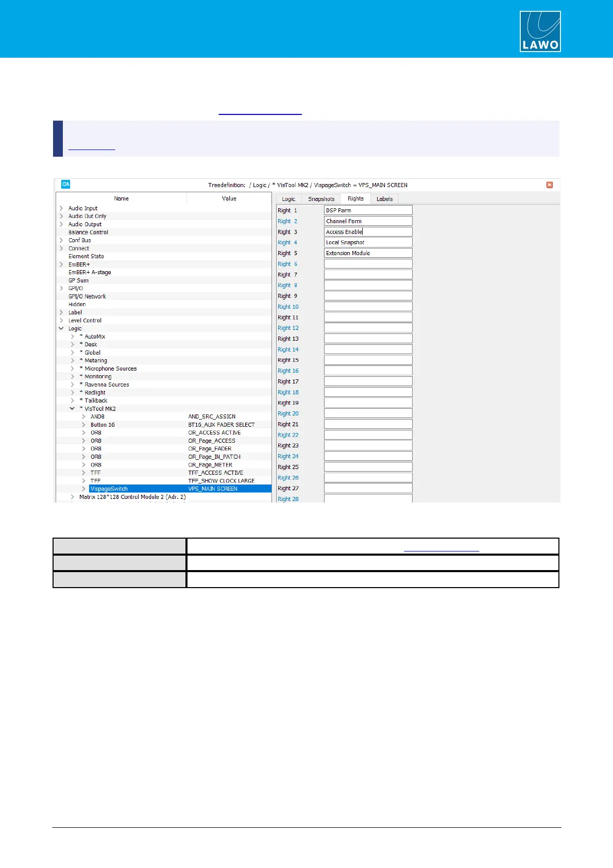Select OR_Page_FADER value
This screenshot has width=613, height=868.
coord(210,448)
